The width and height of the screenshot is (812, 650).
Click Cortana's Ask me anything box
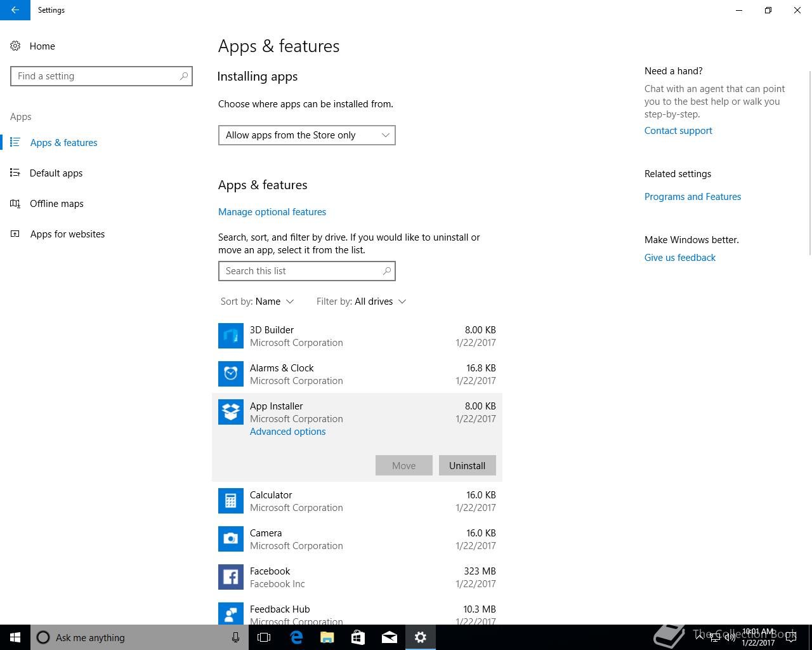tap(140, 637)
